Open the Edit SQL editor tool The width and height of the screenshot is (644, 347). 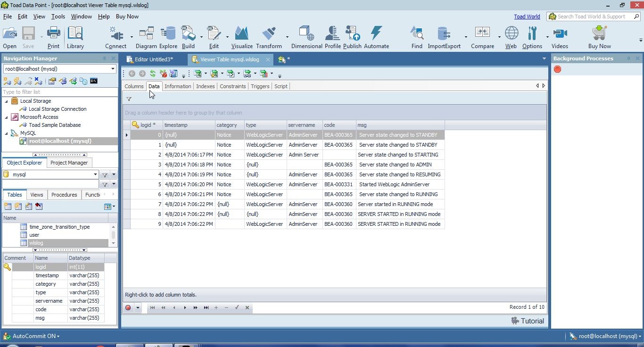pos(214,38)
